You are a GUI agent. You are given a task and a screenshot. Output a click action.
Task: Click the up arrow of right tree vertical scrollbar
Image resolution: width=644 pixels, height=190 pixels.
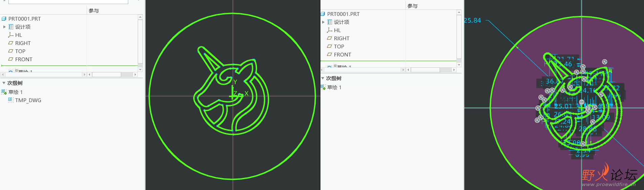pyautogui.click(x=459, y=12)
